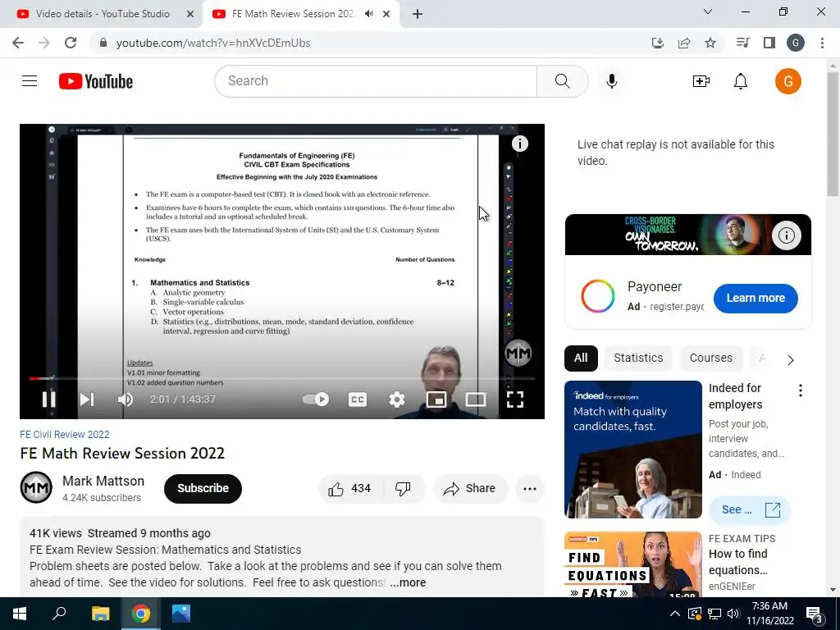Click the install app icon in address bar
The height and width of the screenshot is (630, 840).
657,43
